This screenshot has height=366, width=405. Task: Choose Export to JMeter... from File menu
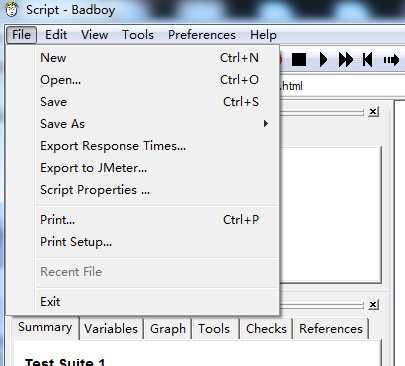click(94, 168)
